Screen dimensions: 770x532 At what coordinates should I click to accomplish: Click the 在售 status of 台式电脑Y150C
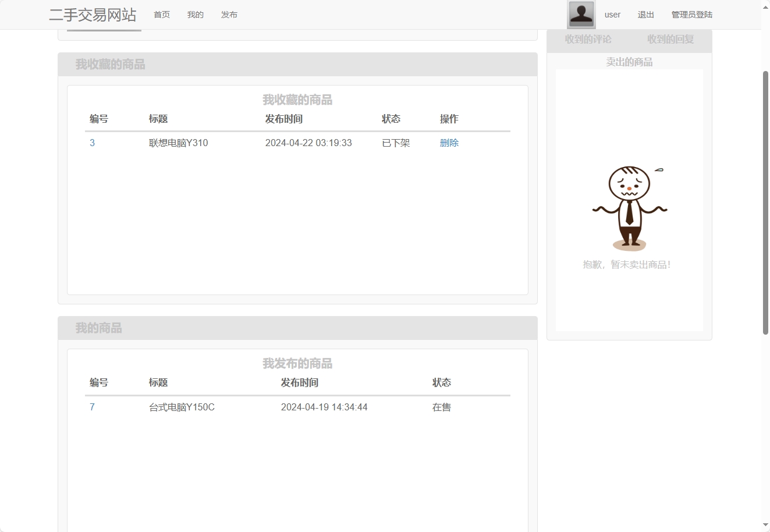pyautogui.click(x=441, y=407)
